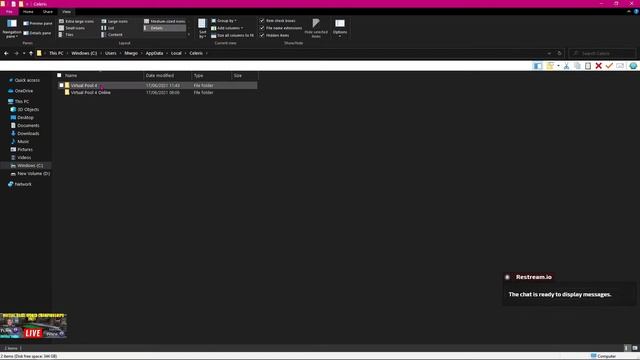Open Pictures in the sidebar
This screenshot has height=360, width=640.
click(x=25, y=149)
